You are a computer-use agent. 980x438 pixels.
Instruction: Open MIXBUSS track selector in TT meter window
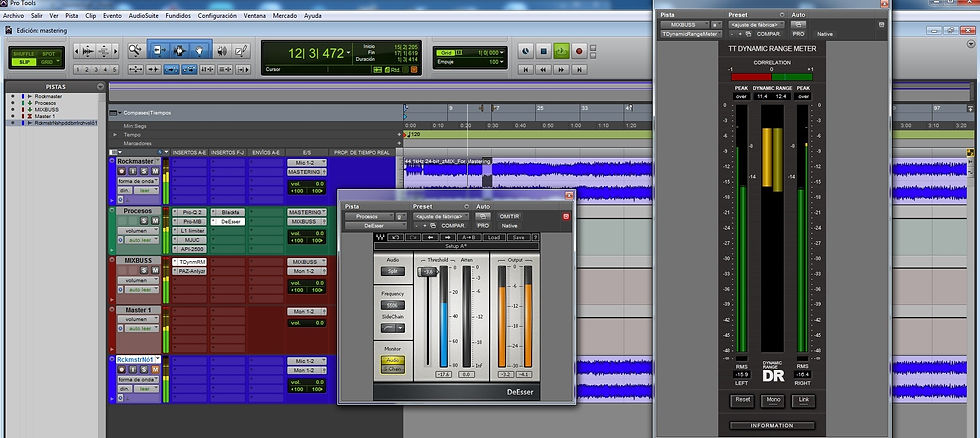685,24
